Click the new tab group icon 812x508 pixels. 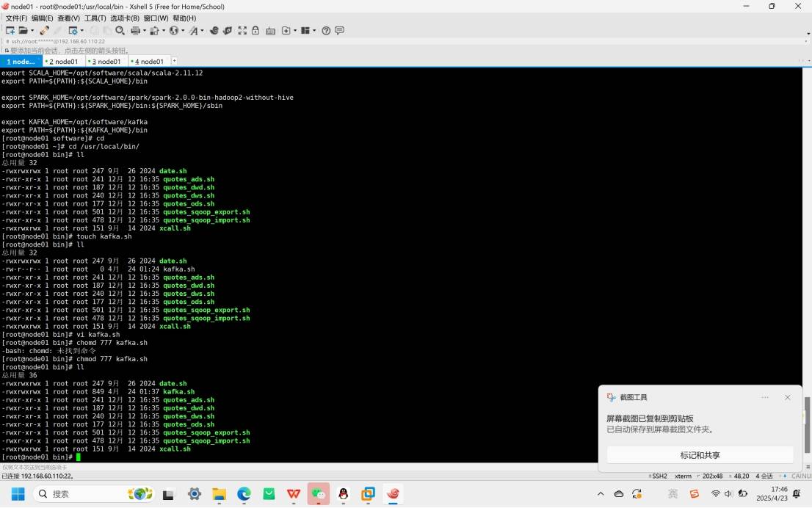pyautogui.click(x=286, y=31)
